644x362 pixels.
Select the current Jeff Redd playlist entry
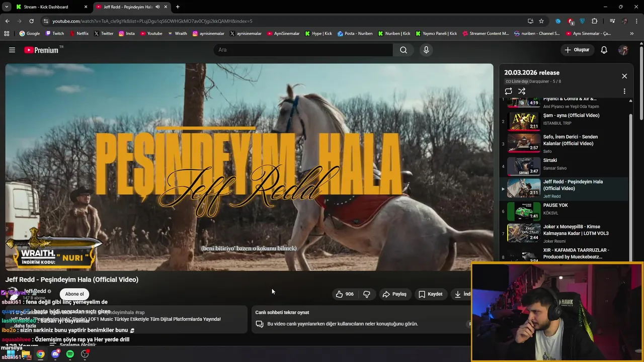click(x=565, y=189)
